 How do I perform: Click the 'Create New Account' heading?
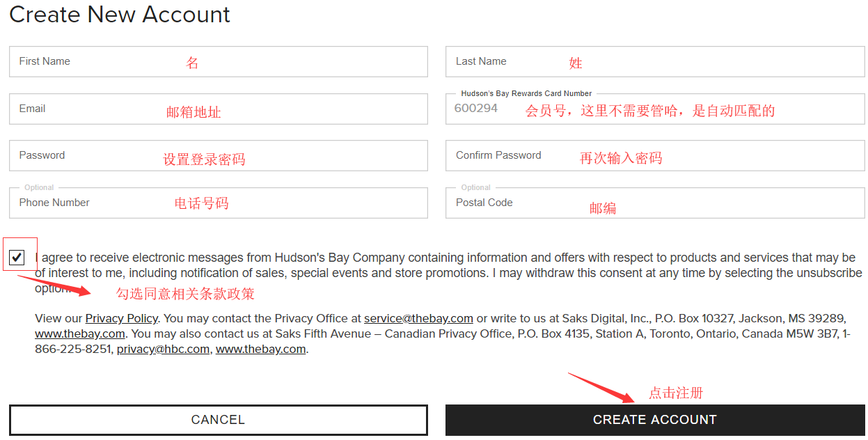coord(120,15)
